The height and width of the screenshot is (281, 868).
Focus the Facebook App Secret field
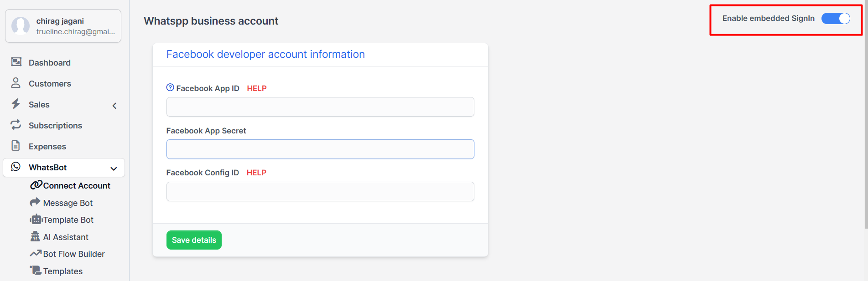point(320,149)
